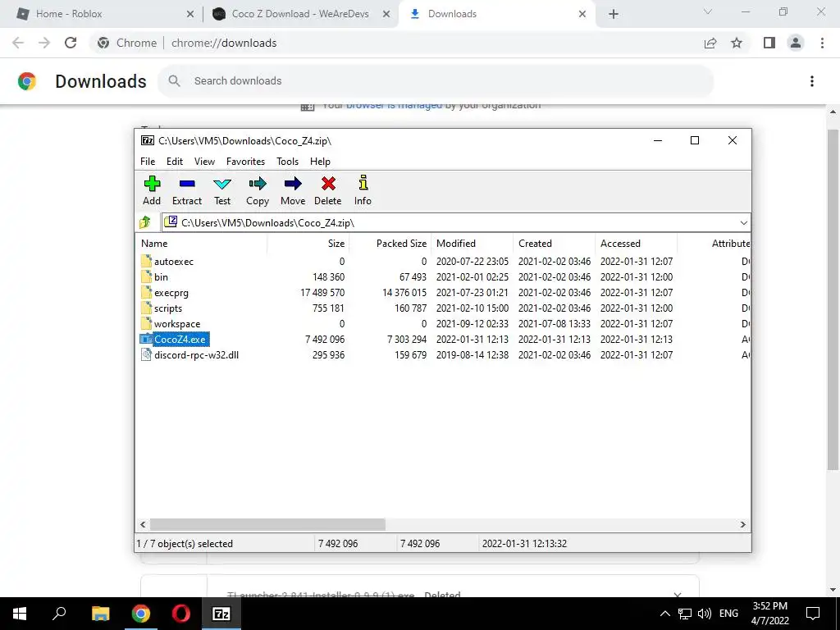The height and width of the screenshot is (630, 840).
Task: Click the 7 303 294 packed size value
Action: [407, 339]
